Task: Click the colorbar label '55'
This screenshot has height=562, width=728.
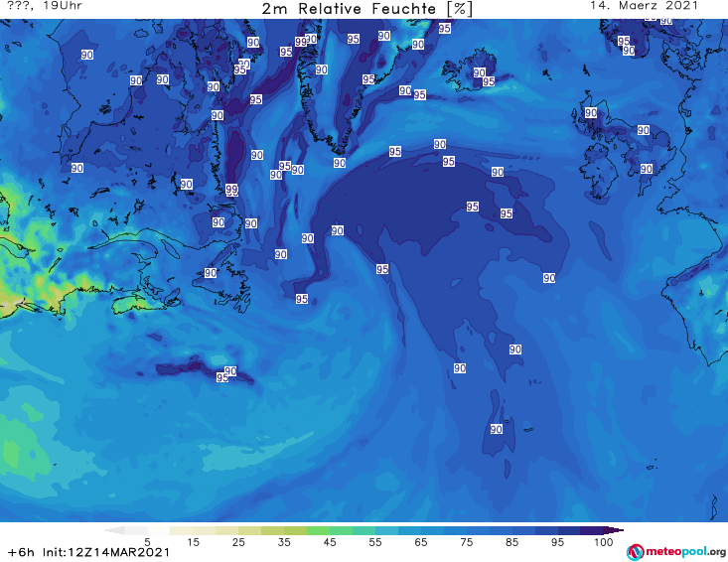Action: [x=375, y=542]
